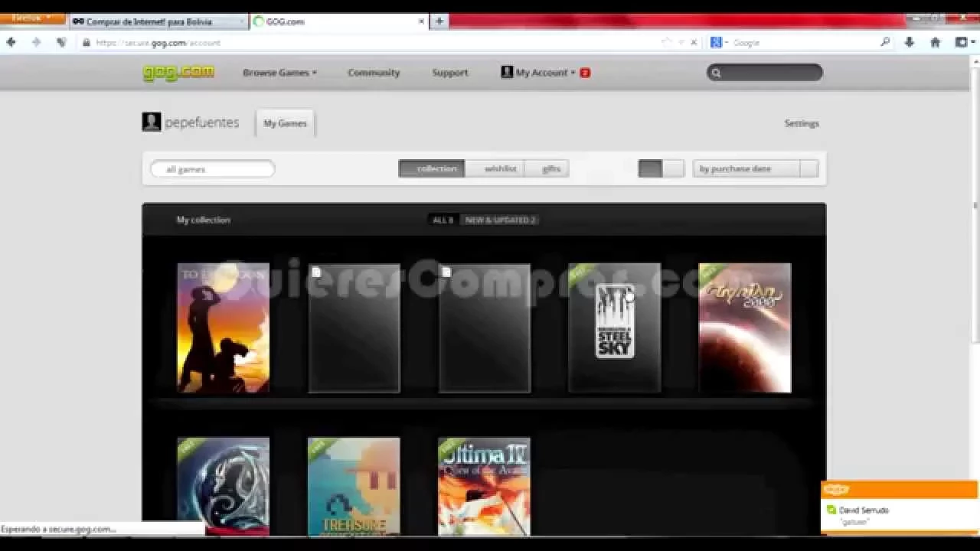Screen dimensions: 980x551
Task: Switch to the collection view
Action: coord(432,168)
